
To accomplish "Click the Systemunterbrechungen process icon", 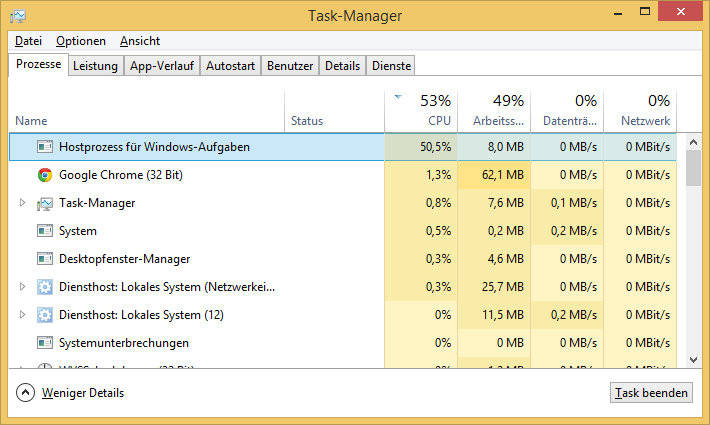I will click(x=45, y=343).
